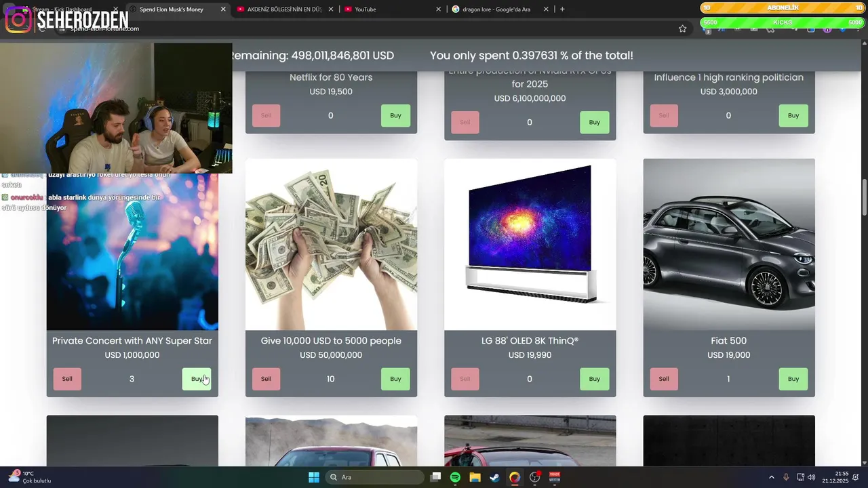The height and width of the screenshot is (488, 868).
Task: Show hidden system tray icons
Action: point(771,477)
